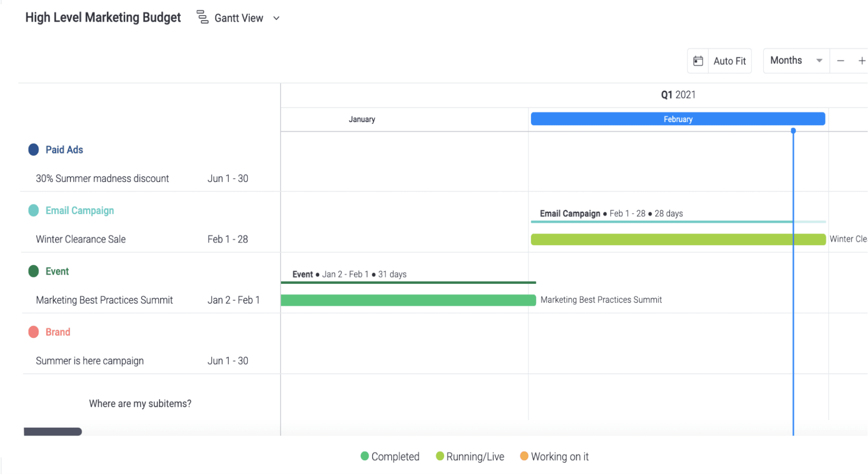868x475 pixels.
Task: Open Summer is here campaign item
Action: click(90, 361)
